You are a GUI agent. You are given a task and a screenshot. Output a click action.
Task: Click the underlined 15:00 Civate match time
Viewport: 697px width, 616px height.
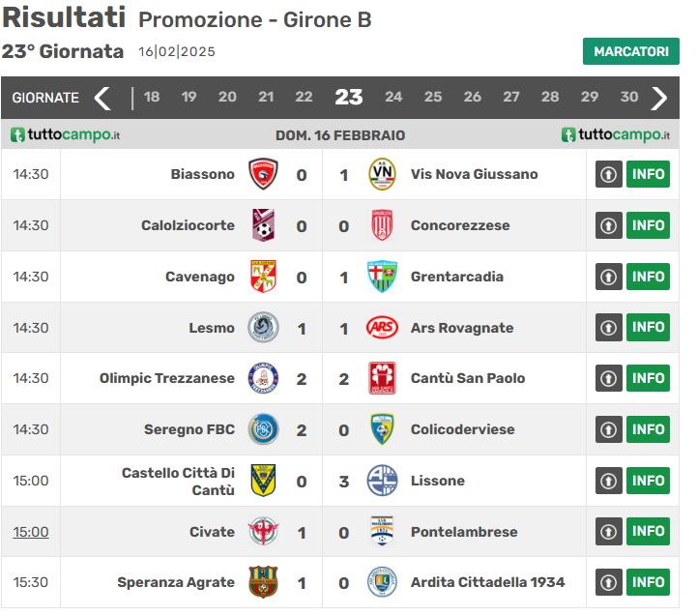point(31,532)
